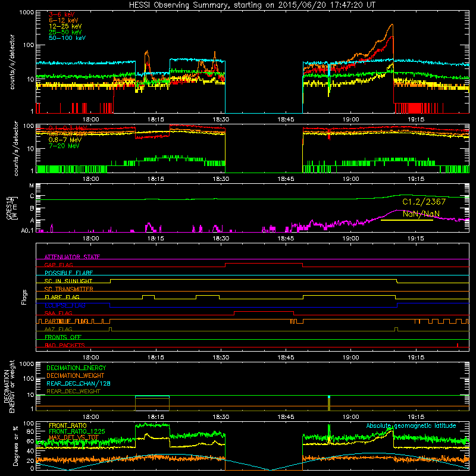Image resolution: width=476 pixels, height=476 pixels.
Task: Click the FLARE_FLAG label
Action: pos(62,297)
